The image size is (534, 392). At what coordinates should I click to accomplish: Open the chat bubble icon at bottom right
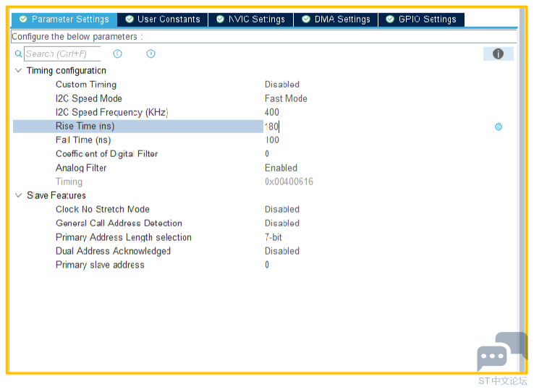[493, 357]
